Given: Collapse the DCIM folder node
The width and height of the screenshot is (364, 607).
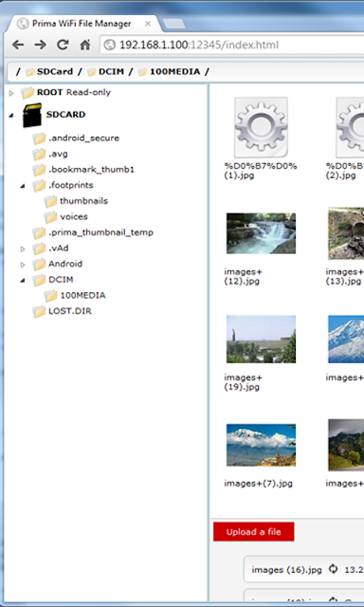Looking at the screenshot, I should tap(23, 281).
